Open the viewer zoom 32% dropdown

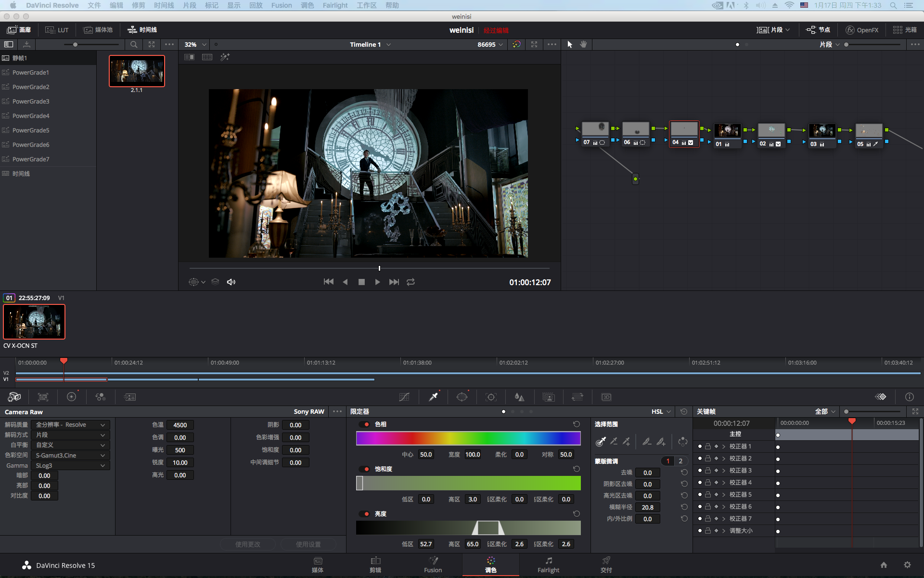[195, 44]
